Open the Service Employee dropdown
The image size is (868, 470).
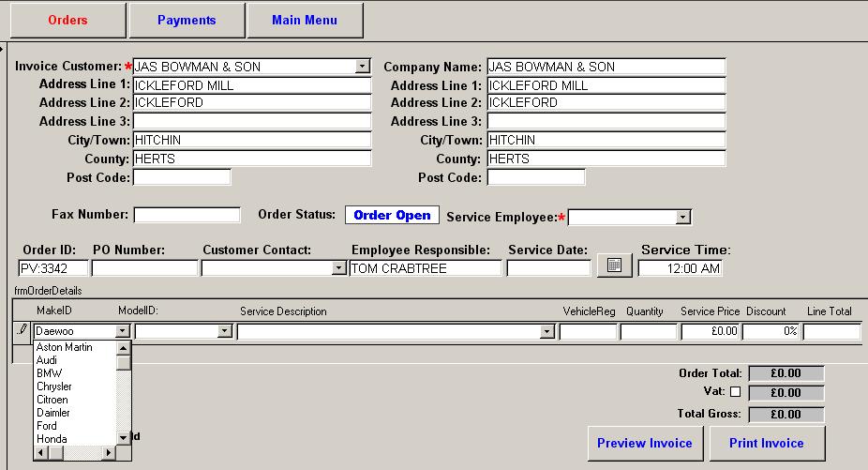pos(682,218)
